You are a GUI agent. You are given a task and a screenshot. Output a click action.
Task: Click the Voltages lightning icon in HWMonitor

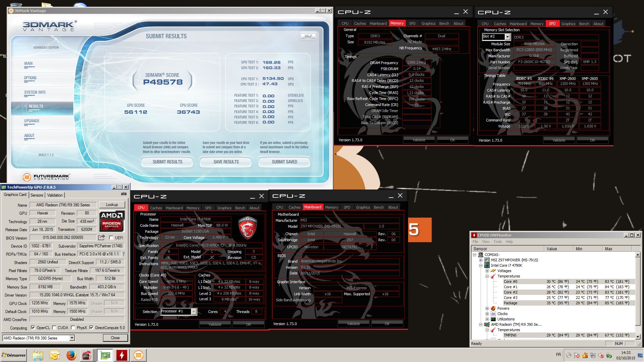tap(493, 271)
